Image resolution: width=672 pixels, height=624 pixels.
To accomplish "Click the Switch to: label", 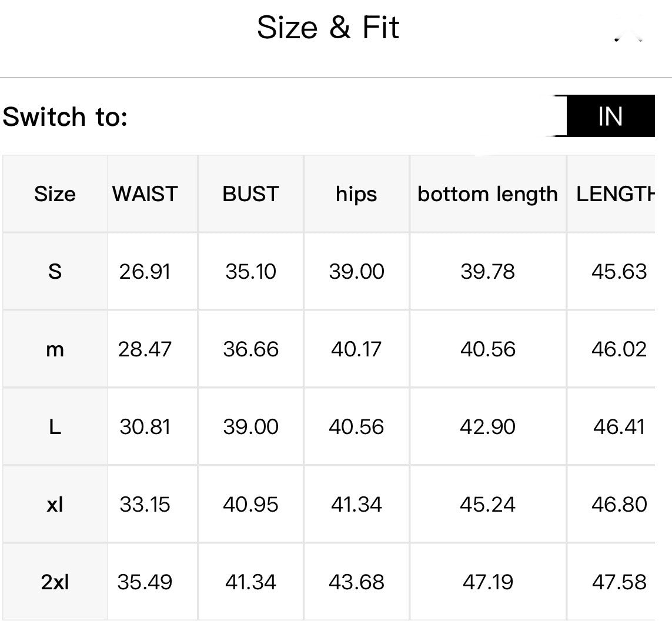I will (x=65, y=116).
